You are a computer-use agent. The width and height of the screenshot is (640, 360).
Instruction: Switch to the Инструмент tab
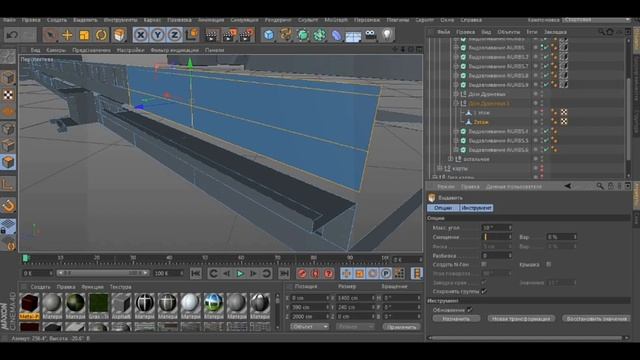click(x=476, y=208)
